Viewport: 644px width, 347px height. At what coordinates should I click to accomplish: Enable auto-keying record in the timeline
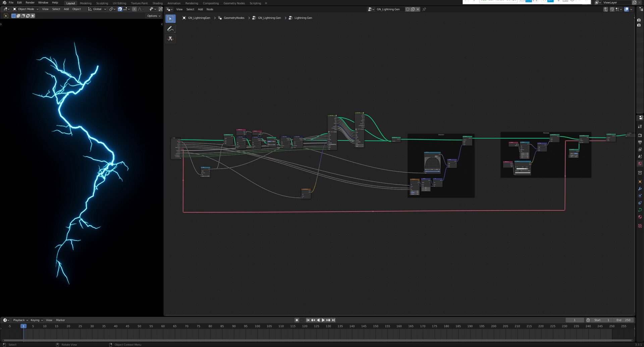[x=297, y=320]
